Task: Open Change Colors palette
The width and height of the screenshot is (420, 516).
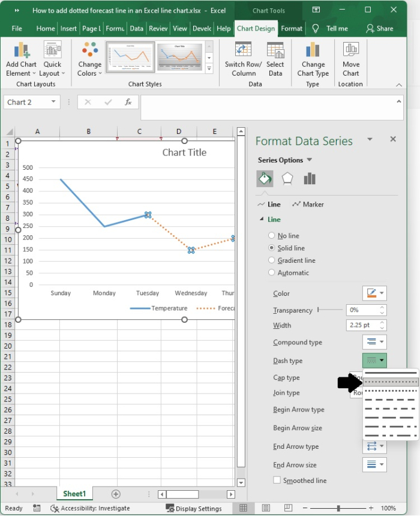Action: point(89,59)
